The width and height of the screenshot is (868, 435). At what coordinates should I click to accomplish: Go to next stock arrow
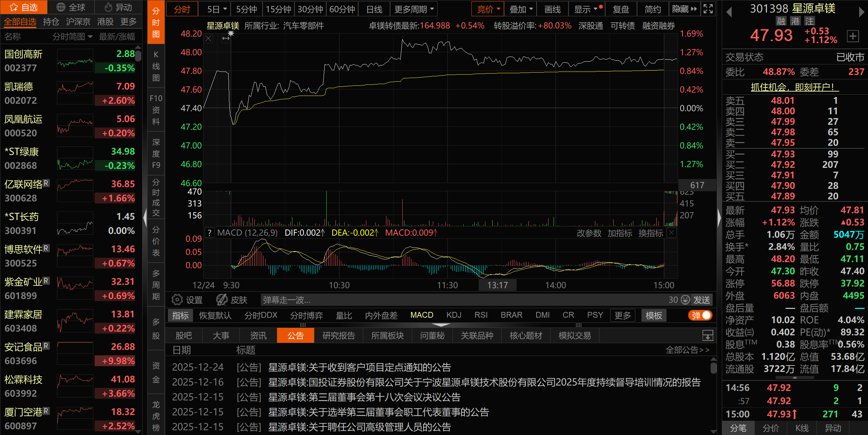pos(861,13)
